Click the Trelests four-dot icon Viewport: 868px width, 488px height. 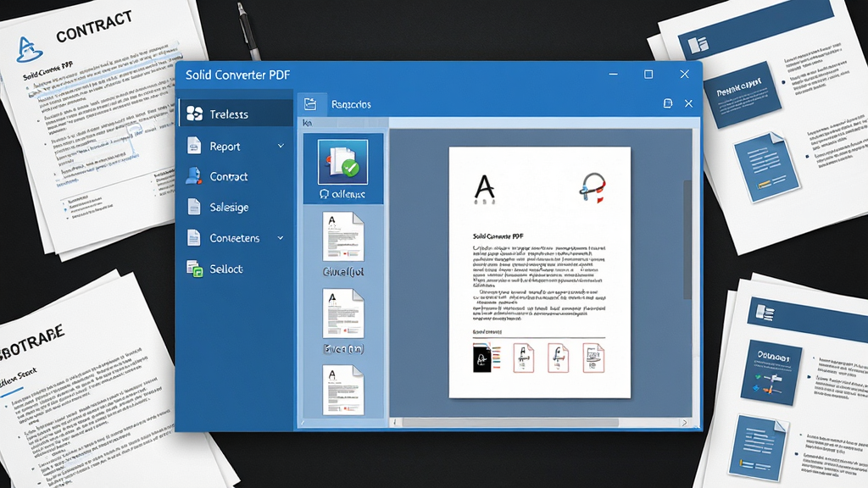coord(194,114)
